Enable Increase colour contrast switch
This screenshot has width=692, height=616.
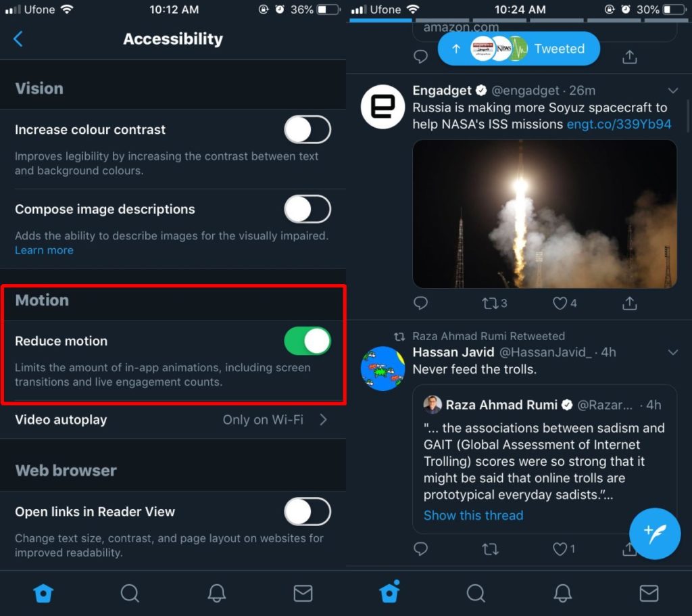(307, 130)
